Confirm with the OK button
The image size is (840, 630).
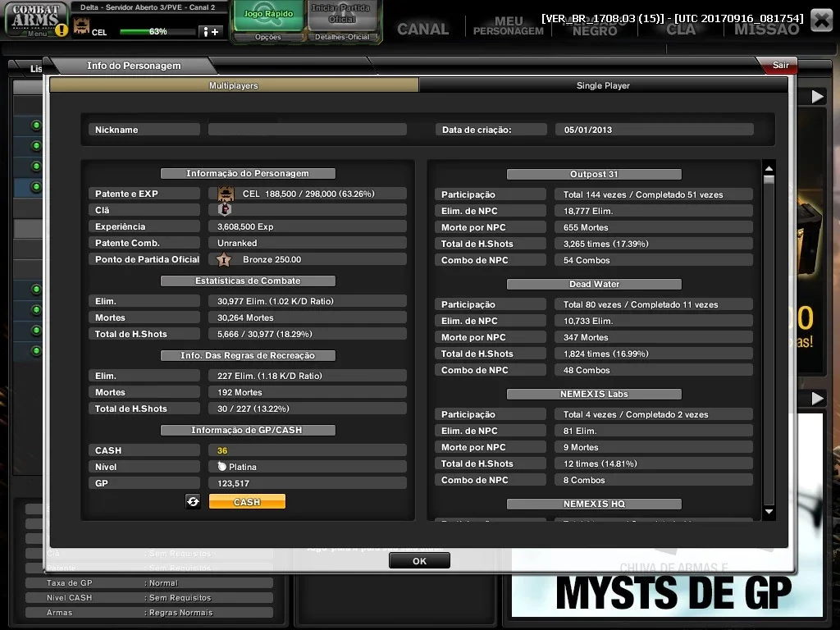click(x=419, y=561)
